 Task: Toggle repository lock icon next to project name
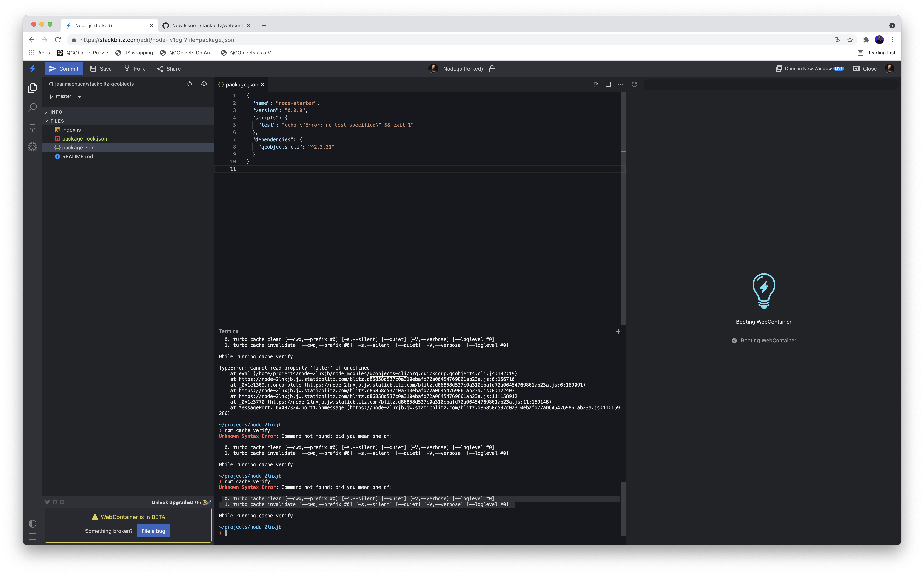[492, 69]
